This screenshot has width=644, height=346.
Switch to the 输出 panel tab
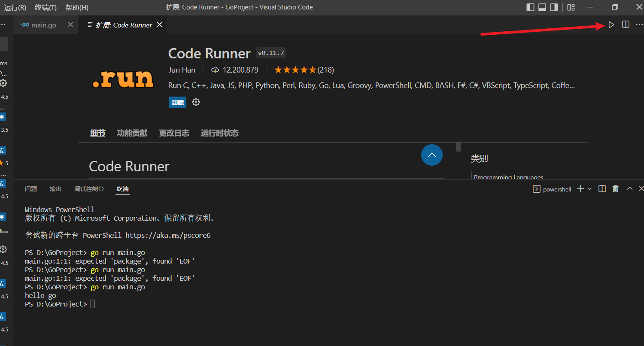55,189
